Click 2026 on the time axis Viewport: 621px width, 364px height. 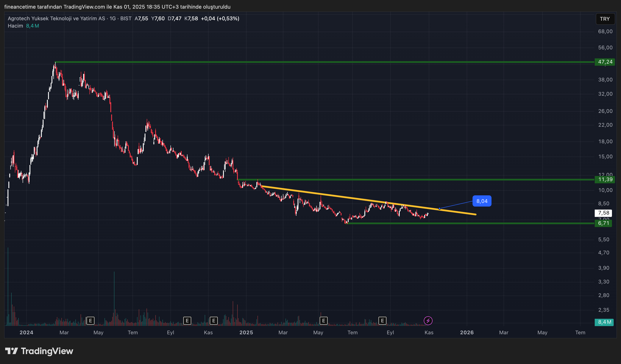467,333
